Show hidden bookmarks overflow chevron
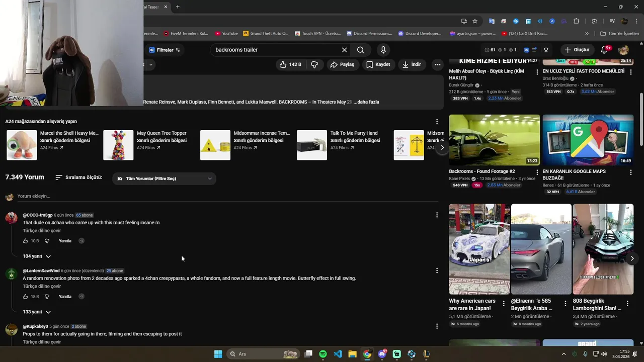 [x=587, y=34]
